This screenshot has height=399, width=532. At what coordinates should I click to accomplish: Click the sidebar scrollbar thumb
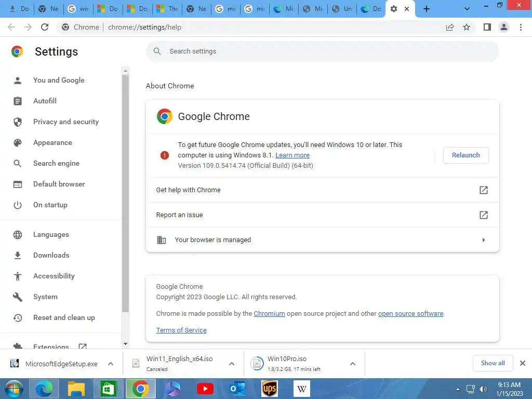(125, 193)
